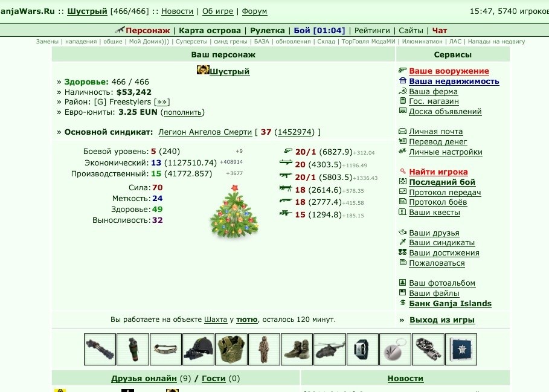The image size is (549, 392).
Task: Click the armored vest item thumbnail
Action: pos(231,349)
